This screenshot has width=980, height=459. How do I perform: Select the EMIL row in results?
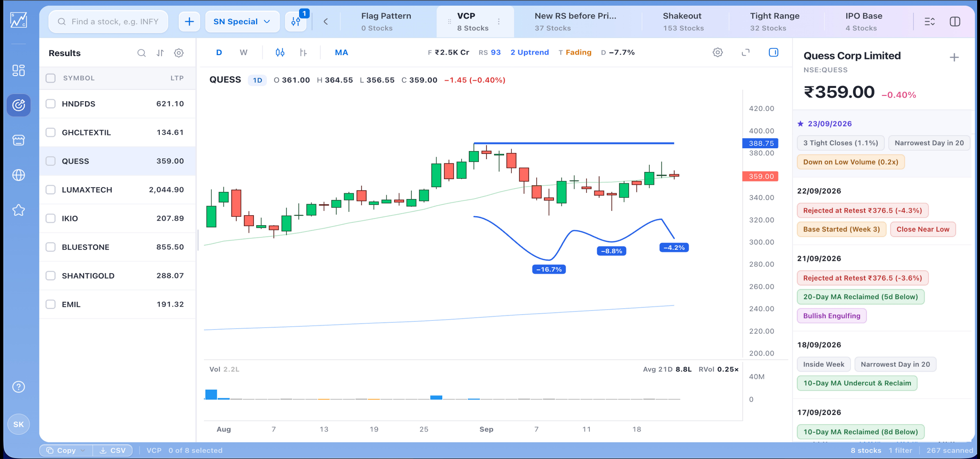[117, 304]
